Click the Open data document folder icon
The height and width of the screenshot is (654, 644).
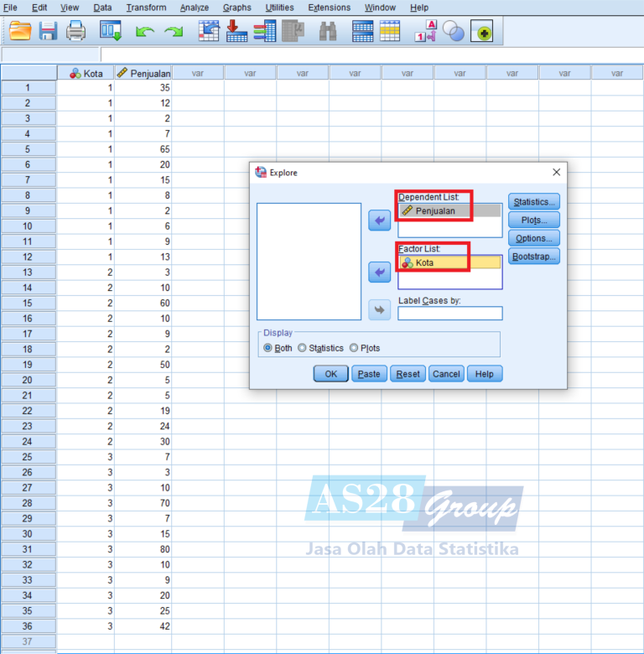pos(20,32)
